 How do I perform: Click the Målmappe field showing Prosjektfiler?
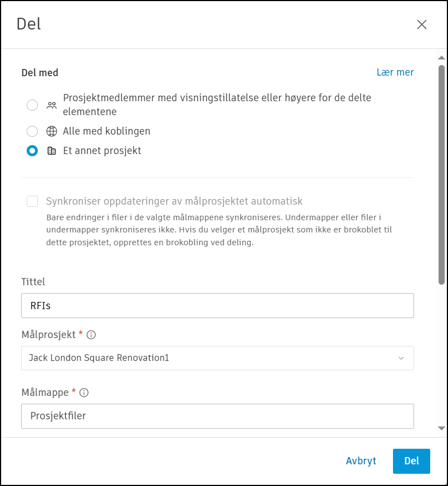(x=217, y=416)
